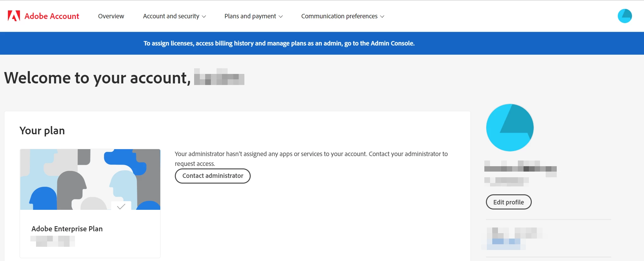Click the Admin Console banner message
The image size is (644, 261).
pyautogui.click(x=279, y=43)
